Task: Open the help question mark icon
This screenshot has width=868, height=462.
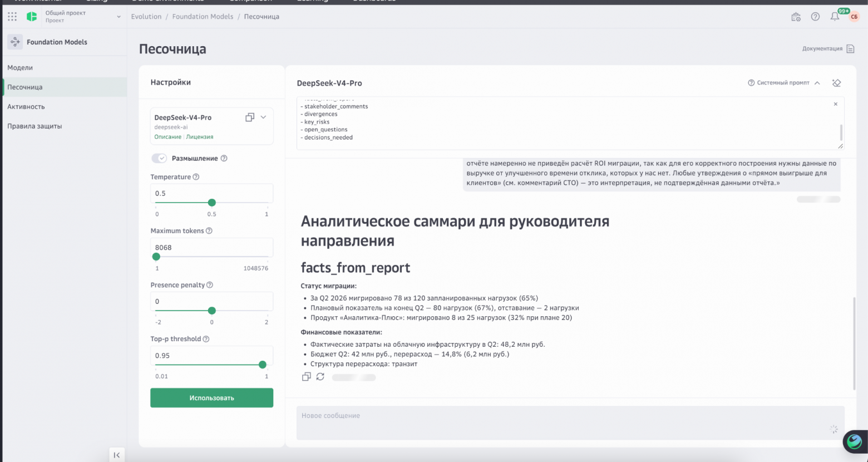Action: [815, 17]
